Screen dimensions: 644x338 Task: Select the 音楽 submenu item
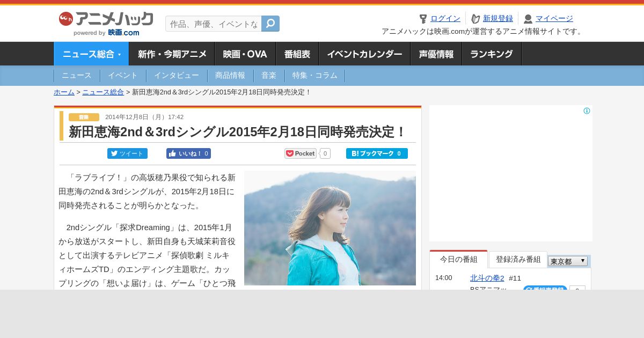click(x=269, y=76)
